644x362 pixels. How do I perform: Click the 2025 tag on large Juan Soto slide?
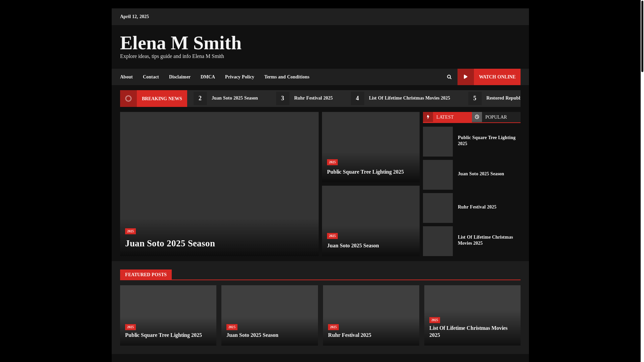tap(130, 231)
